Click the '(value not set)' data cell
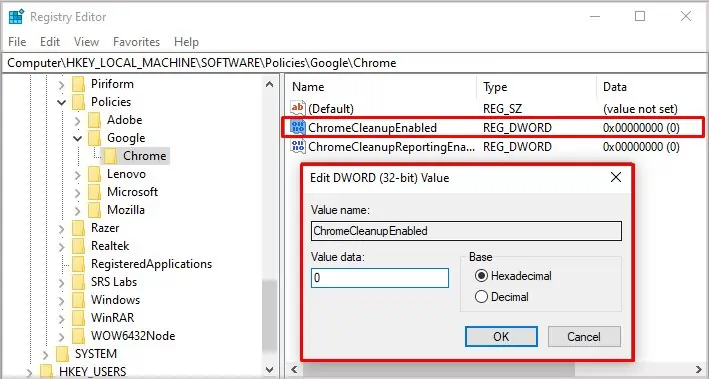This screenshot has height=379, width=709. click(x=640, y=109)
